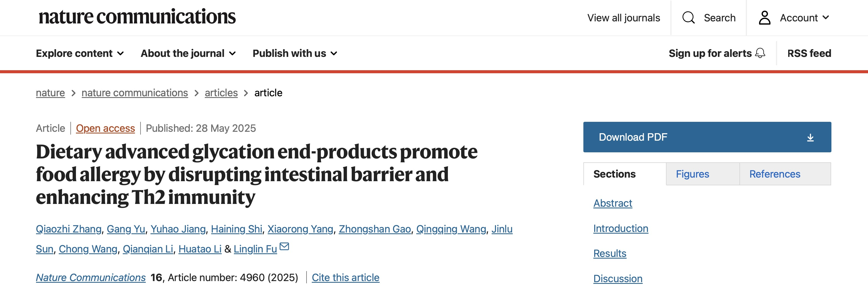Download the article PDF
868x293 pixels.
(x=707, y=137)
